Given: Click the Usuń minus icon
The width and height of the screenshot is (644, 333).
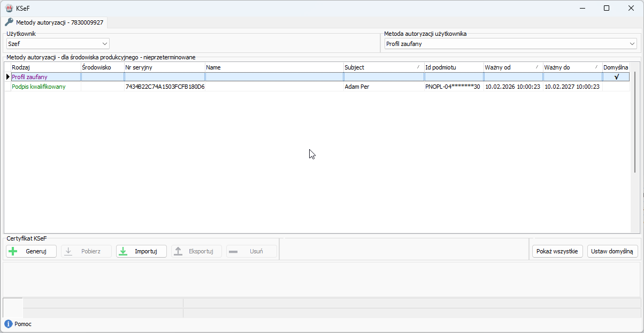Looking at the screenshot, I should point(233,251).
